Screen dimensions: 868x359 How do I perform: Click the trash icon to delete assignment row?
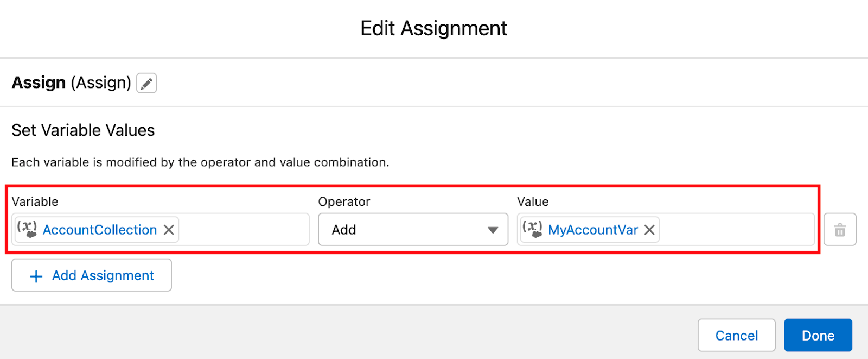[x=840, y=230]
